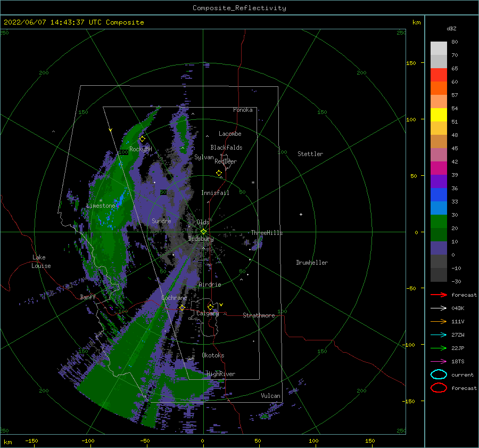The height and width of the screenshot is (448, 479).
Task: Select the cyan 'current' ellipse legend icon
Action: coord(439,374)
